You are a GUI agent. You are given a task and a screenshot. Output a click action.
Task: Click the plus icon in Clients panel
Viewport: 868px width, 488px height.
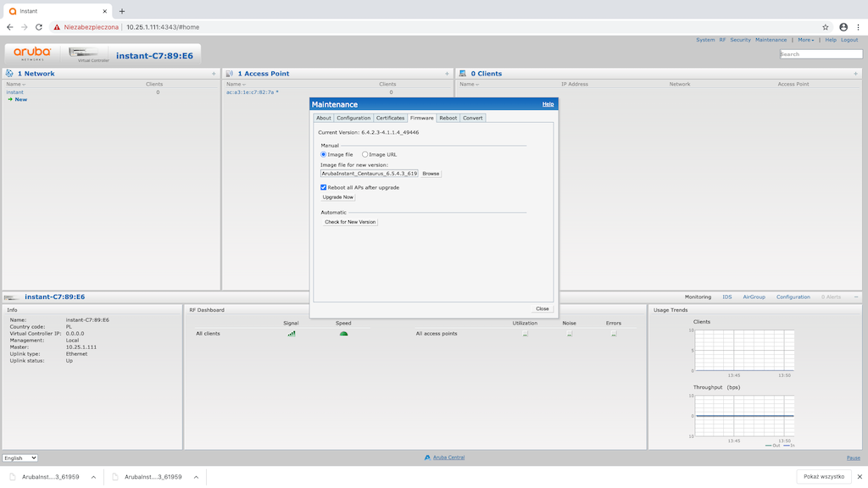pyautogui.click(x=856, y=74)
